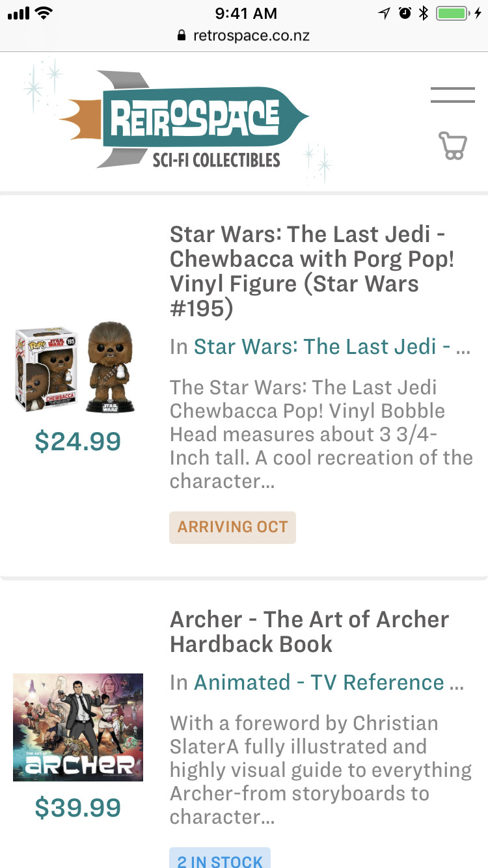Tap the cellular signal bars icon
This screenshot has height=868, width=488.
(18, 13)
